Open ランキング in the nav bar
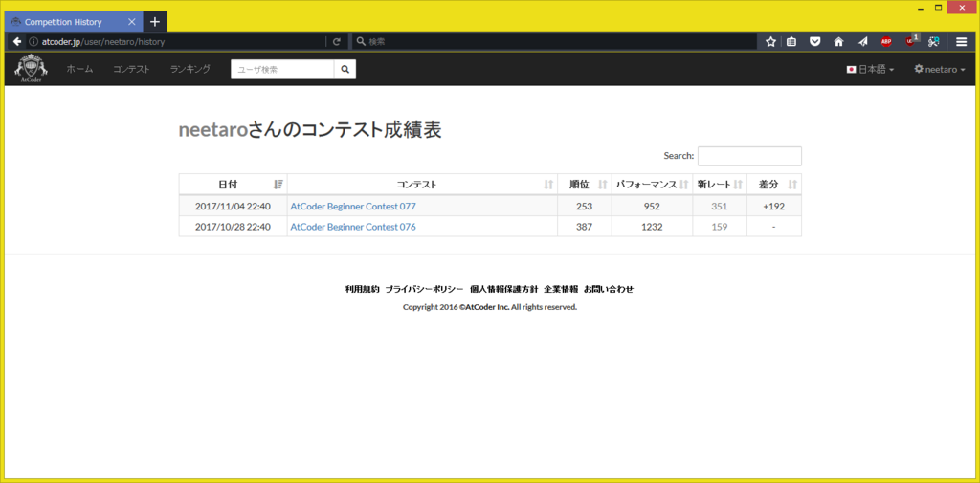The image size is (980, 483). [x=190, y=70]
